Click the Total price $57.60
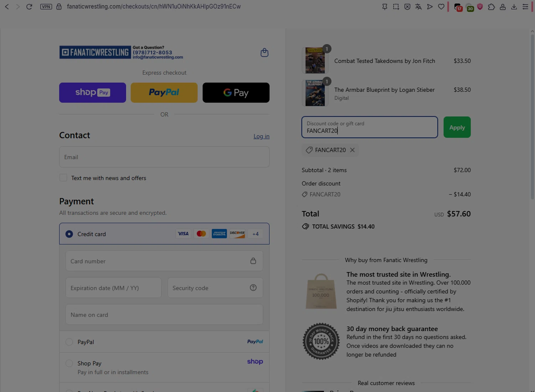 (x=459, y=214)
